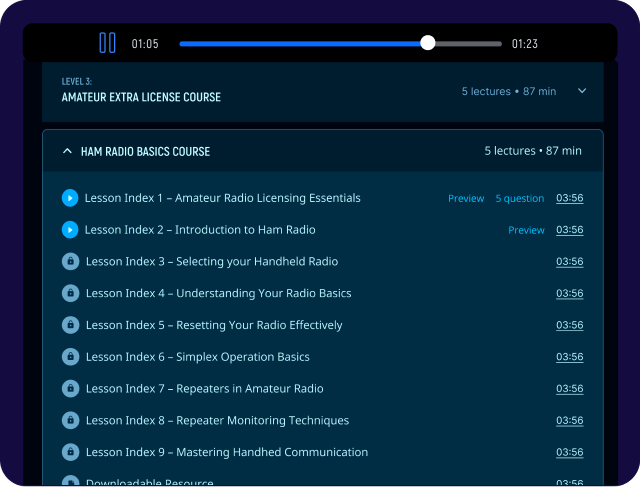Click the elapsed time 01:05 label

[145, 44]
